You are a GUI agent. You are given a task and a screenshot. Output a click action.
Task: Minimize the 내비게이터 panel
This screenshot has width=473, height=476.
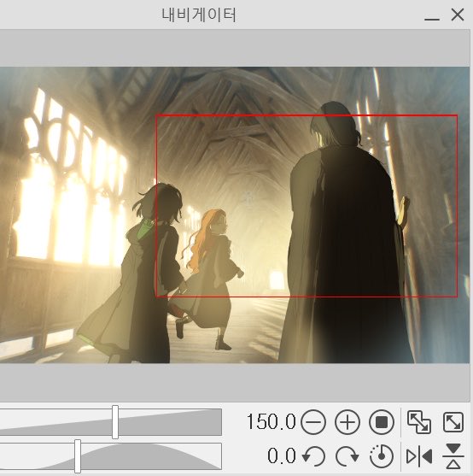tap(432, 19)
